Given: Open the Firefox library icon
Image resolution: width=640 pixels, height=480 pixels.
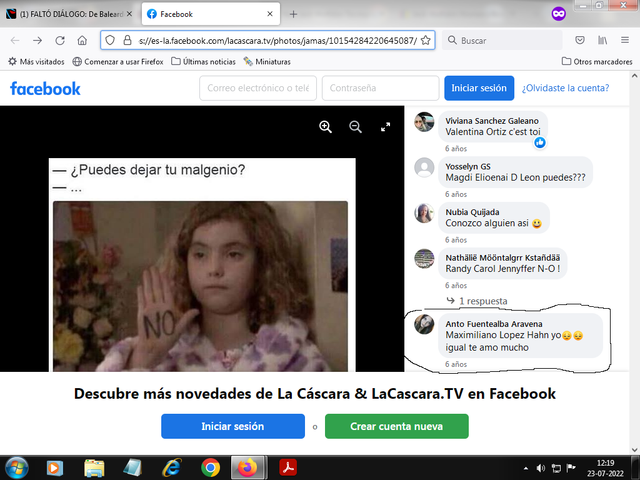Looking at the screenshot, I should pos(602,40).
